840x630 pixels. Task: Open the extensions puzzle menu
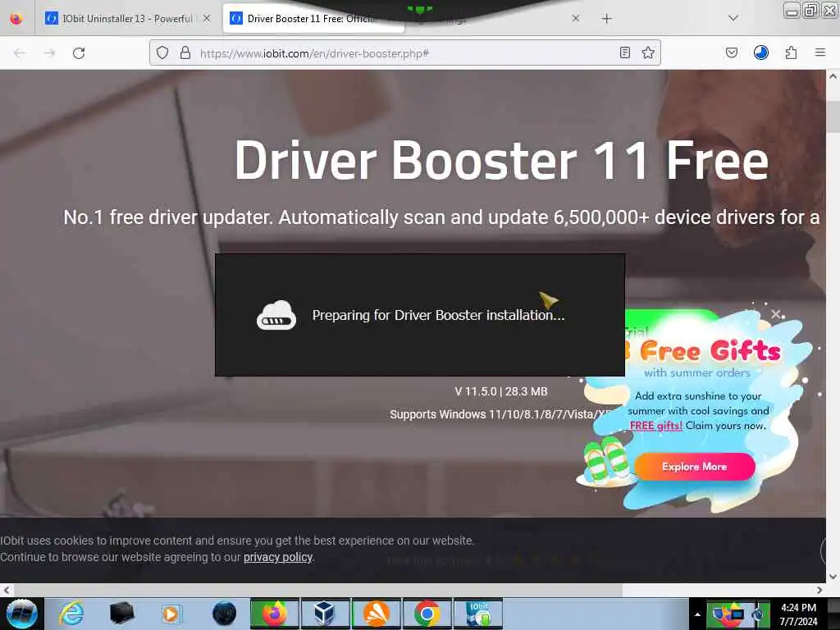pos(792,52)
